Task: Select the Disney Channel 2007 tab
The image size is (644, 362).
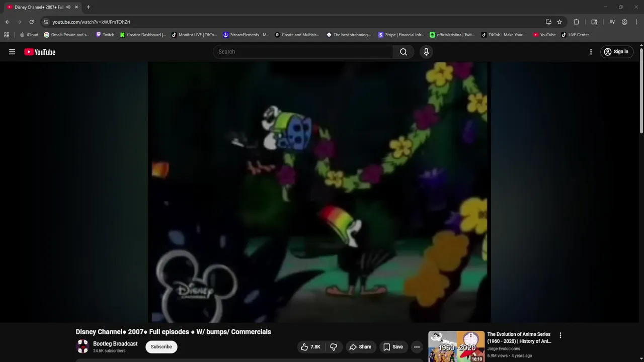Action: pos(39,7)
